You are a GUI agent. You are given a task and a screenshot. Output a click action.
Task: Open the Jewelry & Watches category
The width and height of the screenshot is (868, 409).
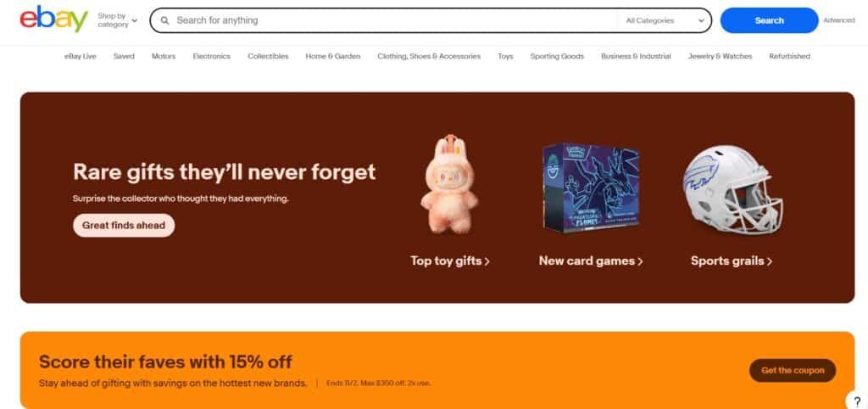click(721, 56)
